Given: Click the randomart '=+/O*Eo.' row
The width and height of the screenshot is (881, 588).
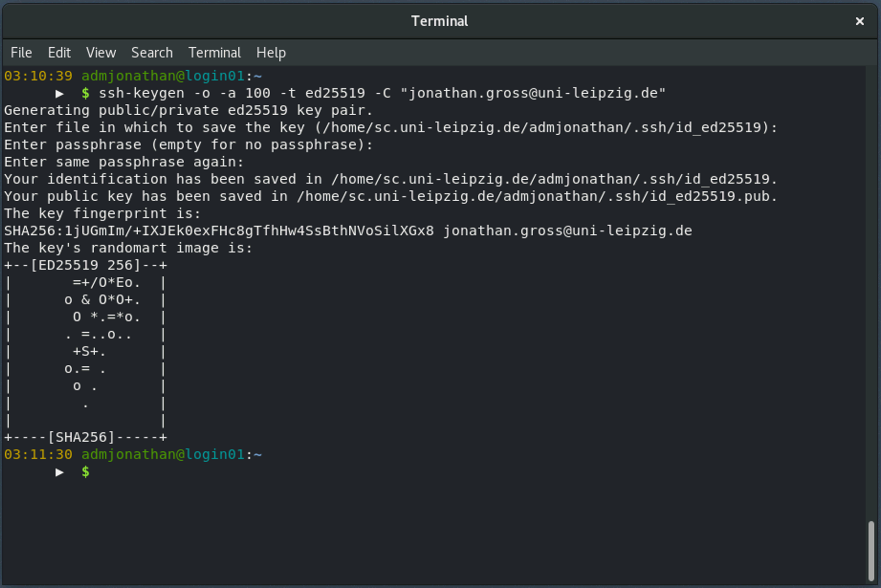Looking at the screenshot, I should click(x=106, y=283).
